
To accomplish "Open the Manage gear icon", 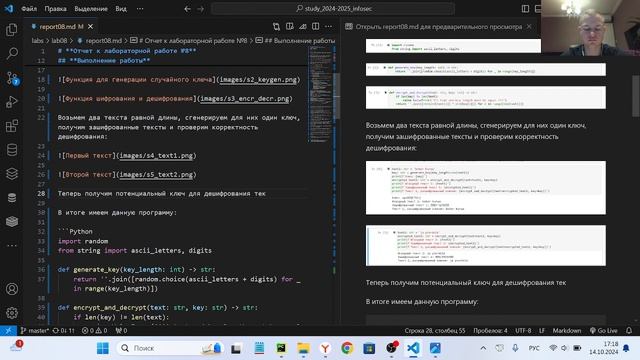I will click(12, 313).
